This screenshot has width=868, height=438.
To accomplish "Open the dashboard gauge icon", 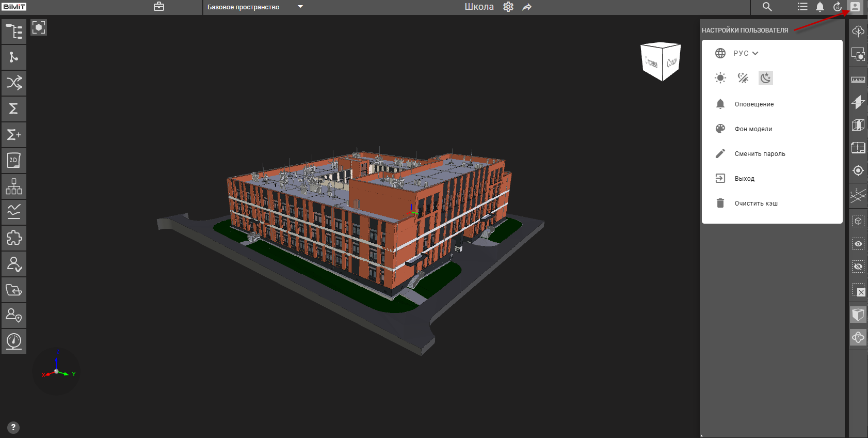I will [14, 341].
